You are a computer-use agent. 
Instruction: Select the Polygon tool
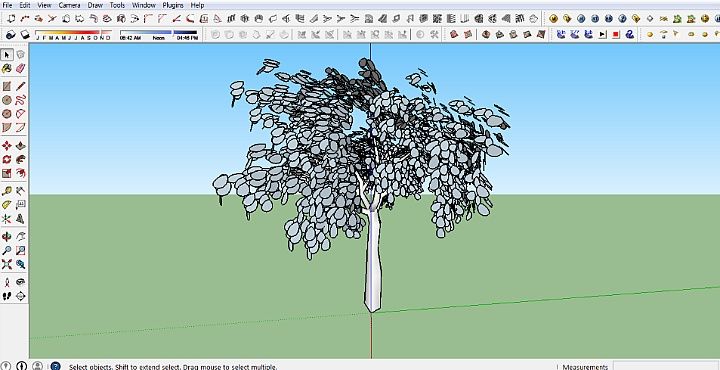coord(6,113)
